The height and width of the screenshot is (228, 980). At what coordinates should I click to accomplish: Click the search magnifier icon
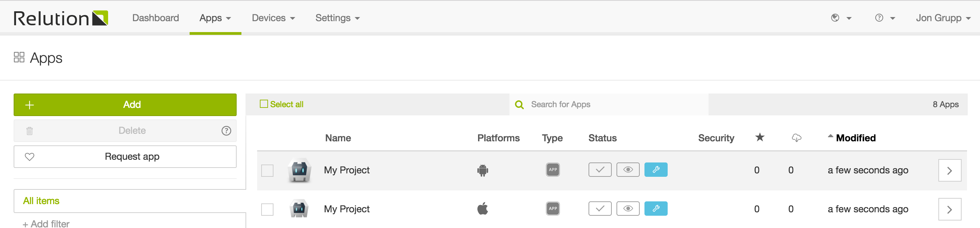(x=519, y=105)
